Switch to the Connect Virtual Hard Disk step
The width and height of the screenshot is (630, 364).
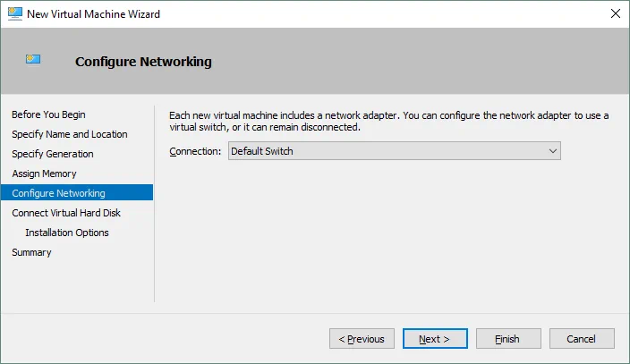click(66, 213)
